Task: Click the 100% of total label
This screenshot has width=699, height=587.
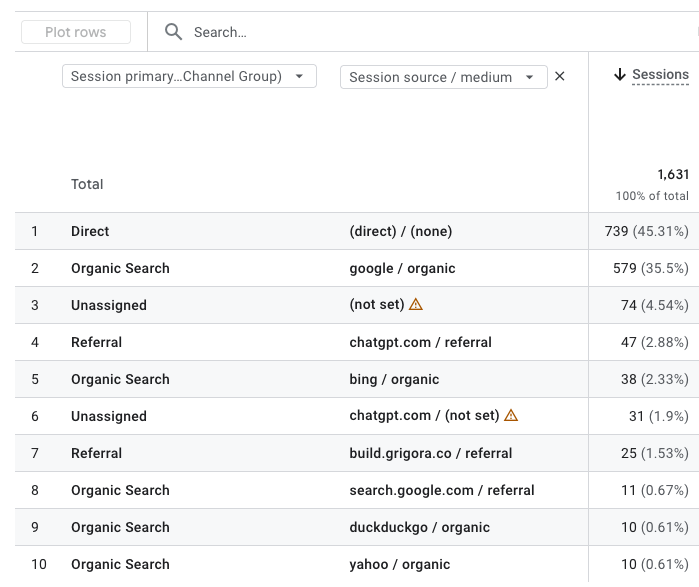Action: pos(652,196)
